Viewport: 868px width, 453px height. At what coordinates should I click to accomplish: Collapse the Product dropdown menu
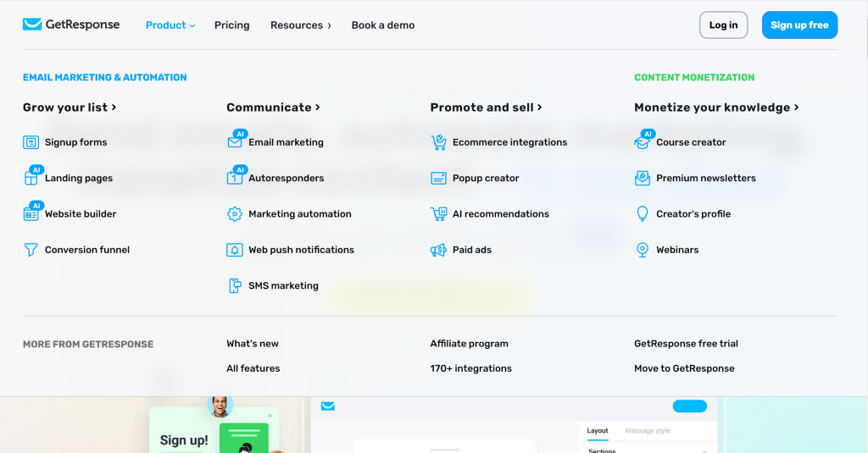coord(170,25)
